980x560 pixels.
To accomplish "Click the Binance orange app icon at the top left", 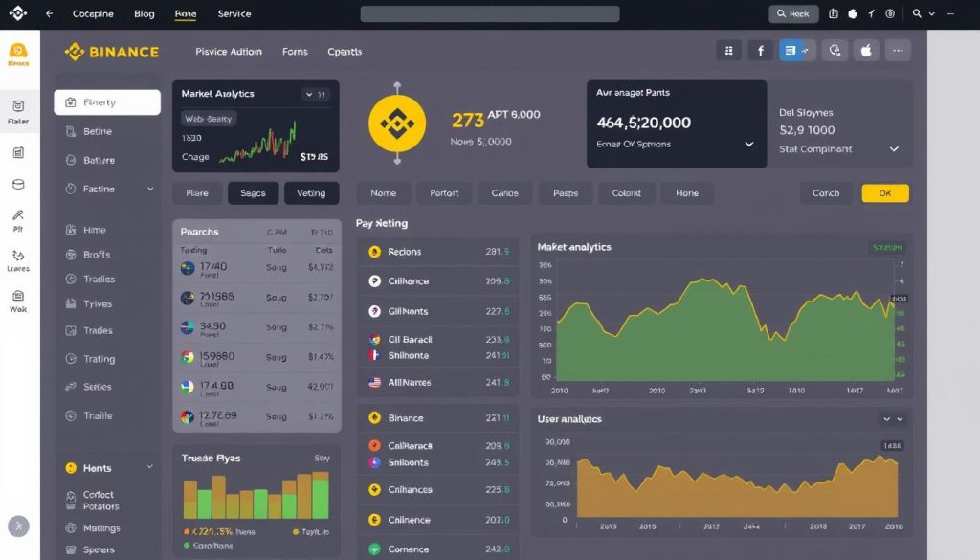I will [18, 54].
